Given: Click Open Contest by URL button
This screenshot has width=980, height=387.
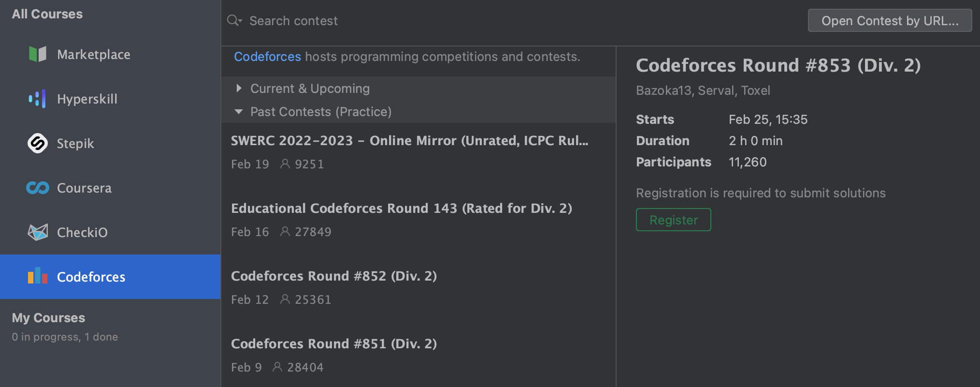Looking at the screenshot, I should click(x=890, y=20).
